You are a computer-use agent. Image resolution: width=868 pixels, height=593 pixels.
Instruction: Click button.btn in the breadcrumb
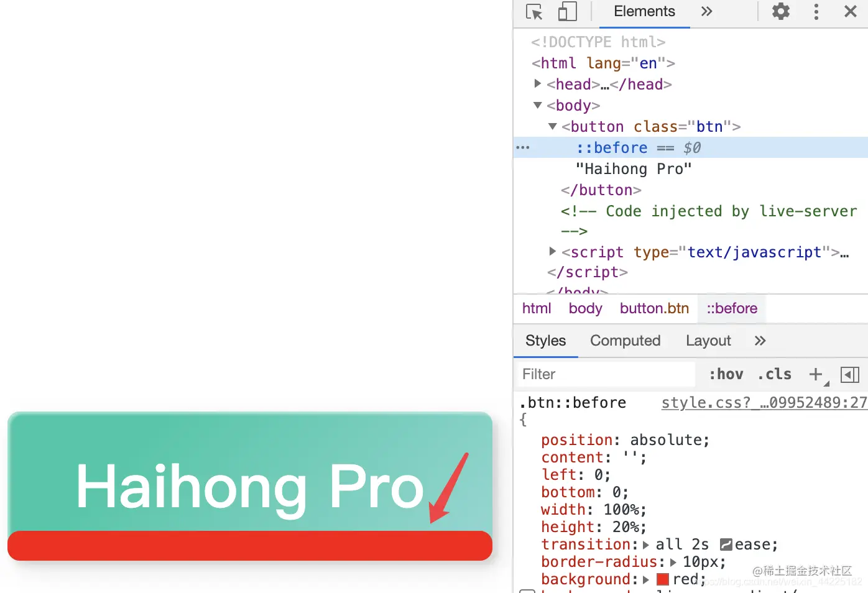click(x=654, y=308)
